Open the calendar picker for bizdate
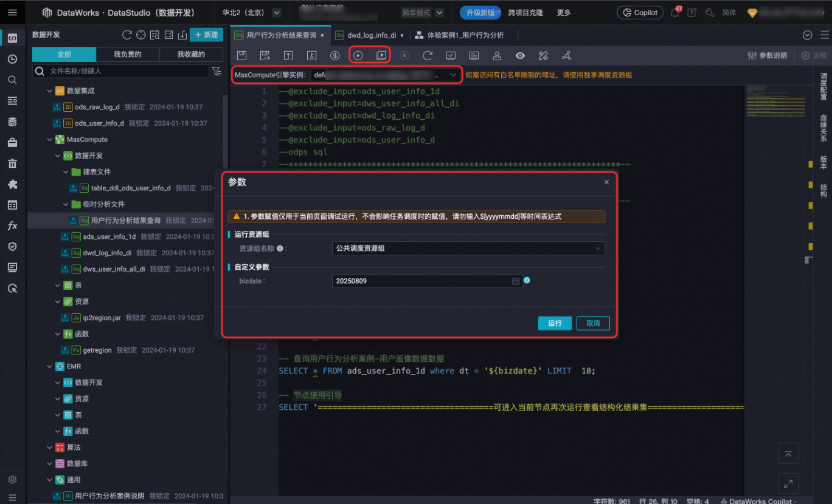The image size is (832, 504). pyautogui.click(x=516, y=281)
